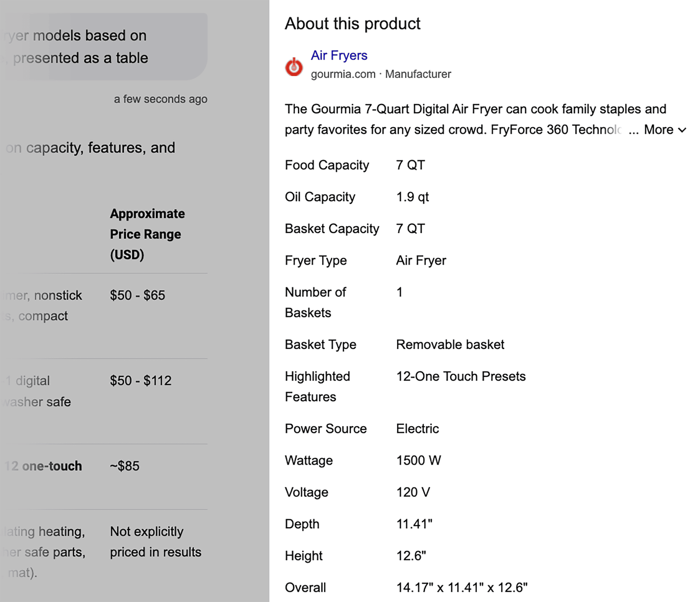Viewport: 700px width, 602px height.
Task: Click the About this product heading
Action: (353, 23)
